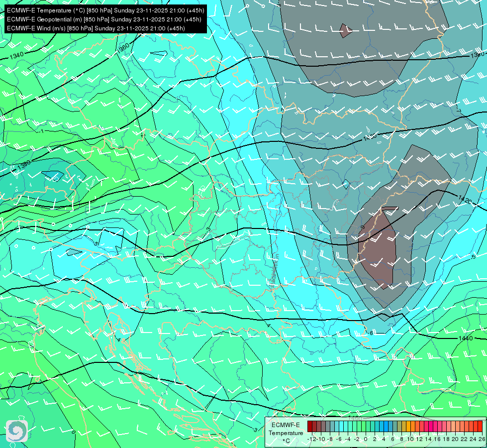Click the 6 value on the legend scale

pyautogui.click(x=392, y=439)
